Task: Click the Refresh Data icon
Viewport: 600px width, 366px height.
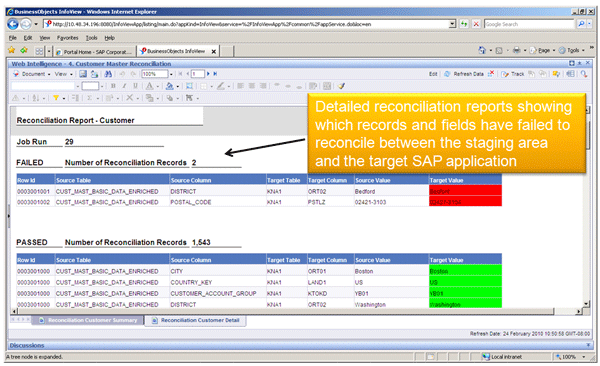Action: [x=447, y=74]
